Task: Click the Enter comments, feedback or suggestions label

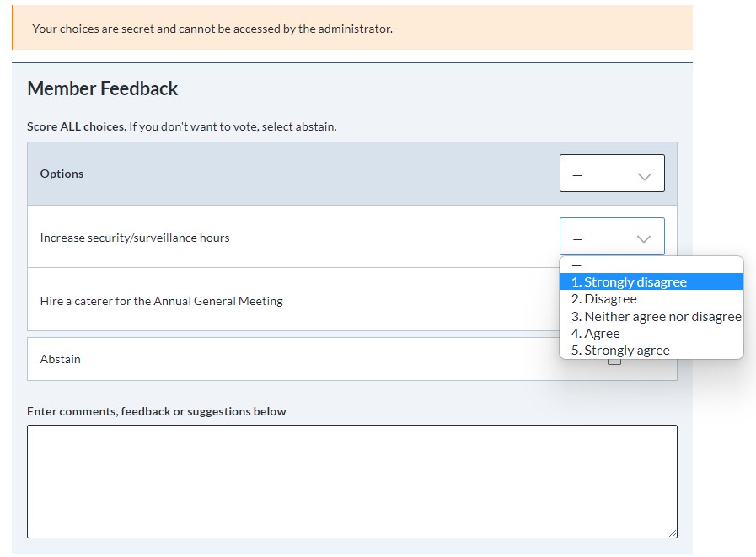Action: click(157, 411)
